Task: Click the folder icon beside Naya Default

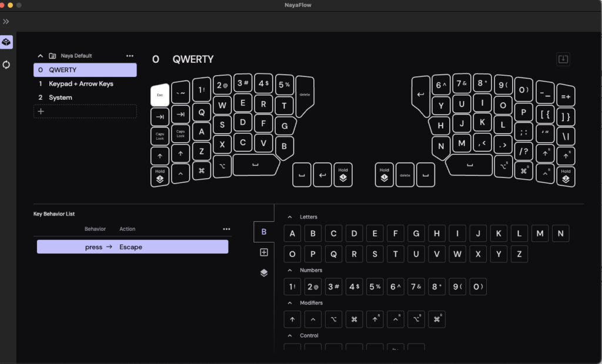Action: (52, 56)
